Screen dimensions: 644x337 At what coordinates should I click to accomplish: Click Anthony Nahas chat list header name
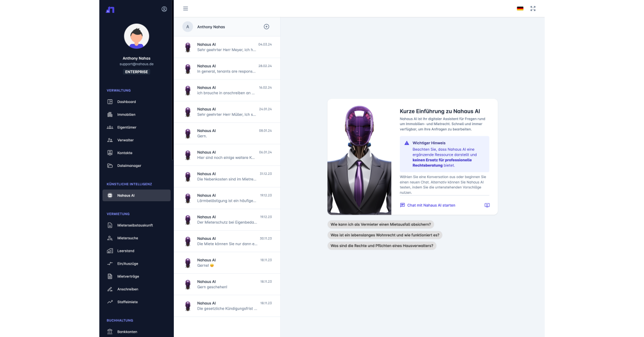click(x=211, y=27)
